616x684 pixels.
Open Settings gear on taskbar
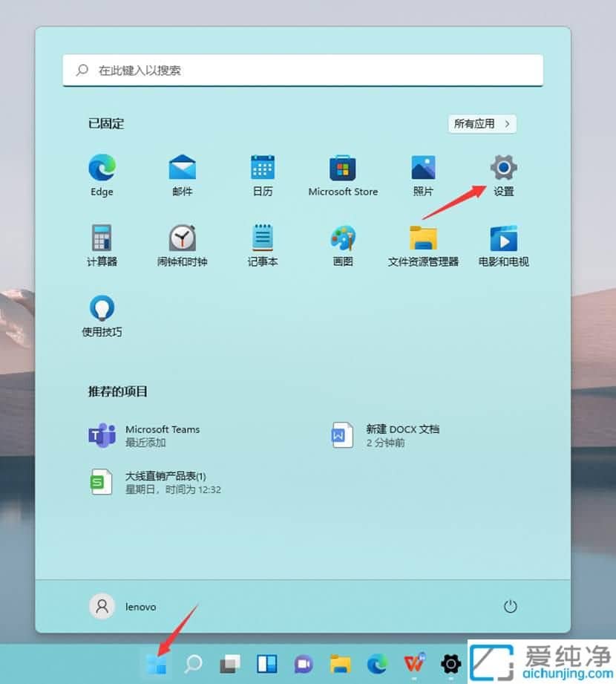click(x=450, y=665)
